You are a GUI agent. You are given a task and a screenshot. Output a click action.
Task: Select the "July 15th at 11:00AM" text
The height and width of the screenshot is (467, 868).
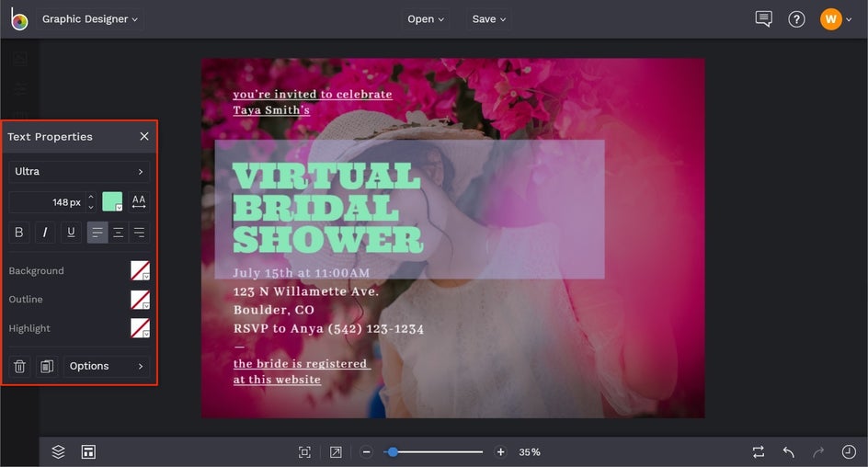coord(302,273)
